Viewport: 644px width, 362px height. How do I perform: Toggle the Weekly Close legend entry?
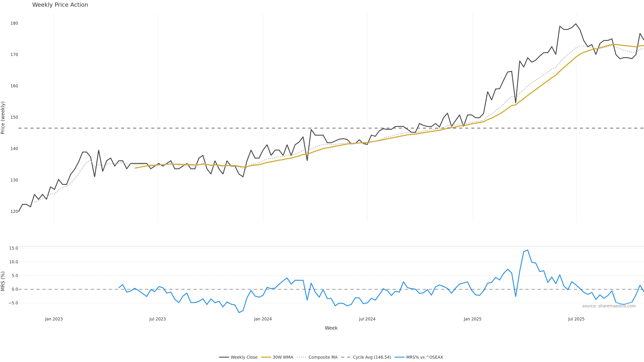tap(244, 357)
